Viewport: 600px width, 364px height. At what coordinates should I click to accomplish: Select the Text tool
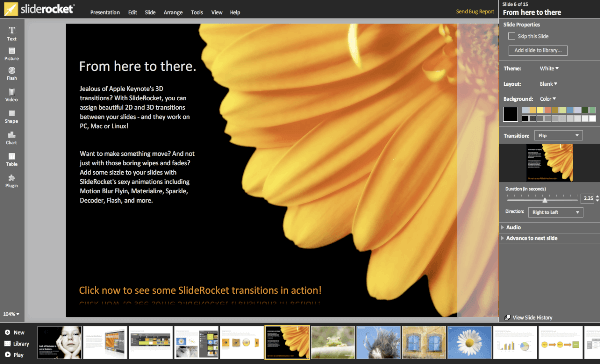click(11, 33)
